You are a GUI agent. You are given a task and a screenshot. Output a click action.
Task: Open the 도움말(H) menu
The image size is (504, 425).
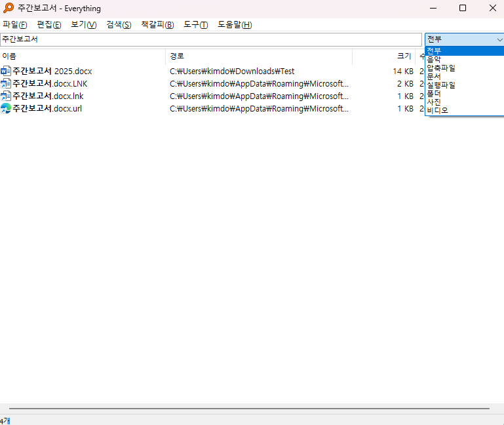[x=235, y=25]
